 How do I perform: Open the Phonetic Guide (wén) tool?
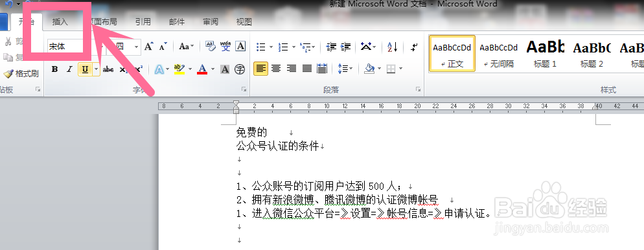[x=225, y=47]
